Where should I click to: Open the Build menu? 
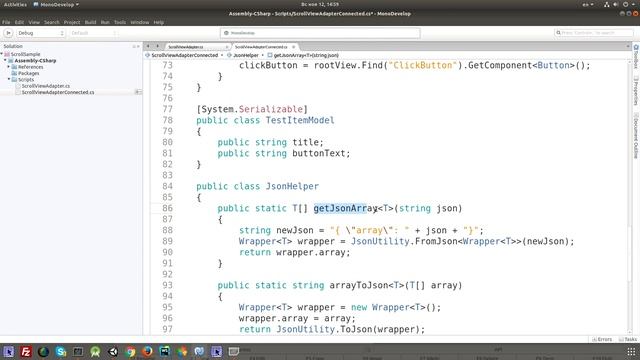coord(91,22)
